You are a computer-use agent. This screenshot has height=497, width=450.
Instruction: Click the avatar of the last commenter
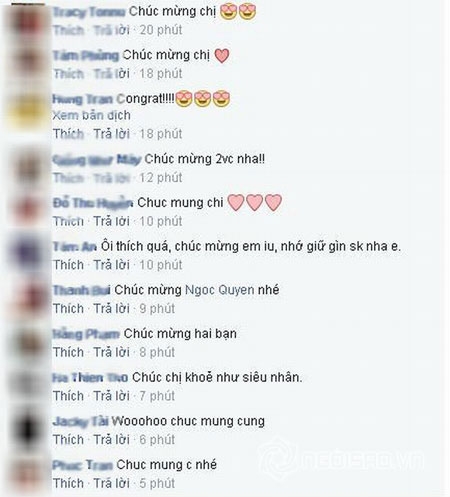pyautogui.click(x=29, y=473)
